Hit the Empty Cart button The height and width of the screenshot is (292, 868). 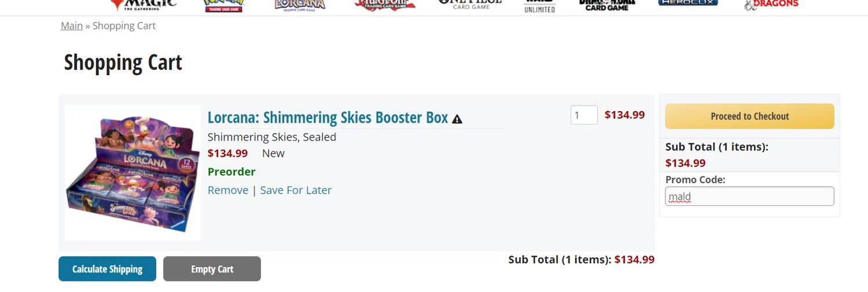(x=212, y=269)
